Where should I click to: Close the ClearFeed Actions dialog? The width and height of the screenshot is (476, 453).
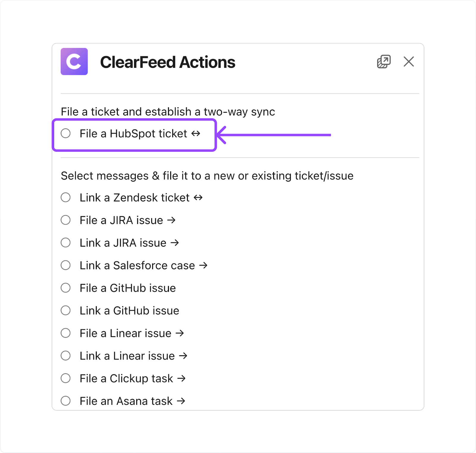tap(408, 62)
